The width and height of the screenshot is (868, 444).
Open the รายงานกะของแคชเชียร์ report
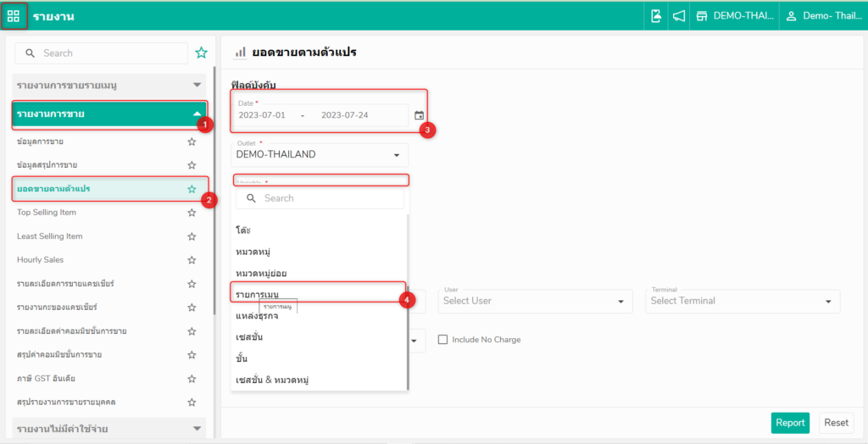57,307
